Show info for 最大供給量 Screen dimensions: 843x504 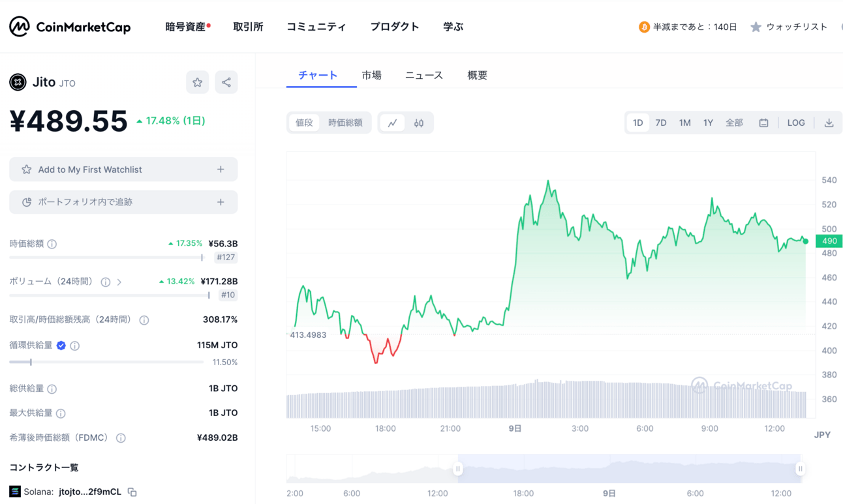(61, 413)
